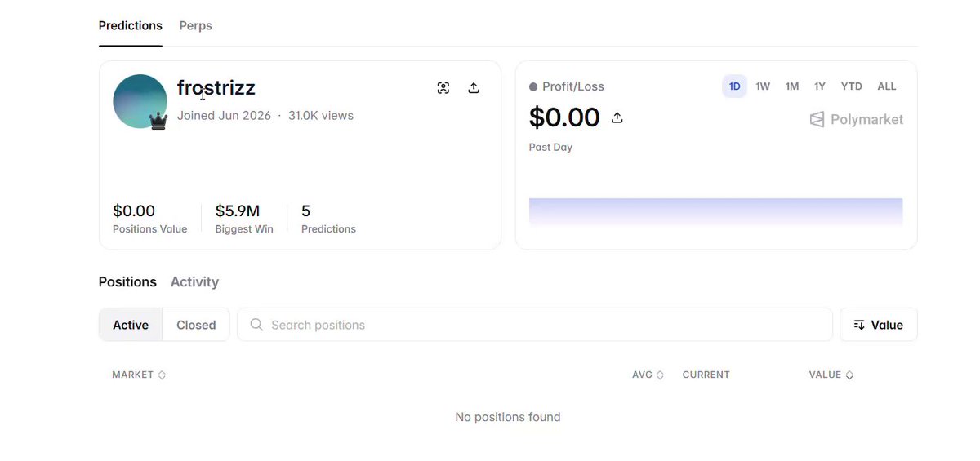Select the YTD time range
The height and width of the screenshot is (461, 980).
(852, 86)
